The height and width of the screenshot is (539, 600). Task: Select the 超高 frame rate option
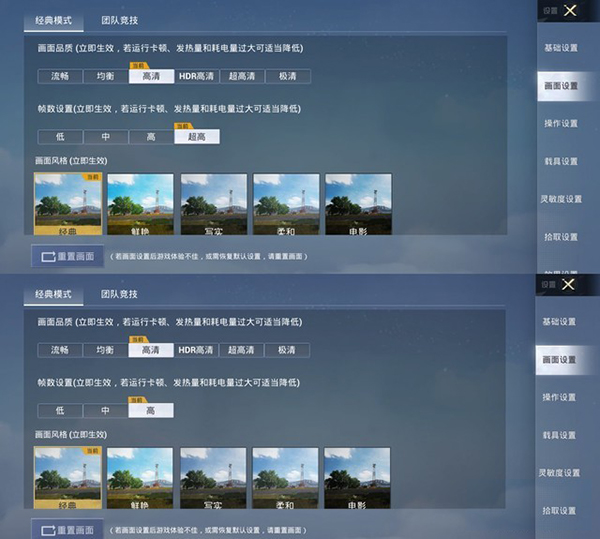point(197,137)
